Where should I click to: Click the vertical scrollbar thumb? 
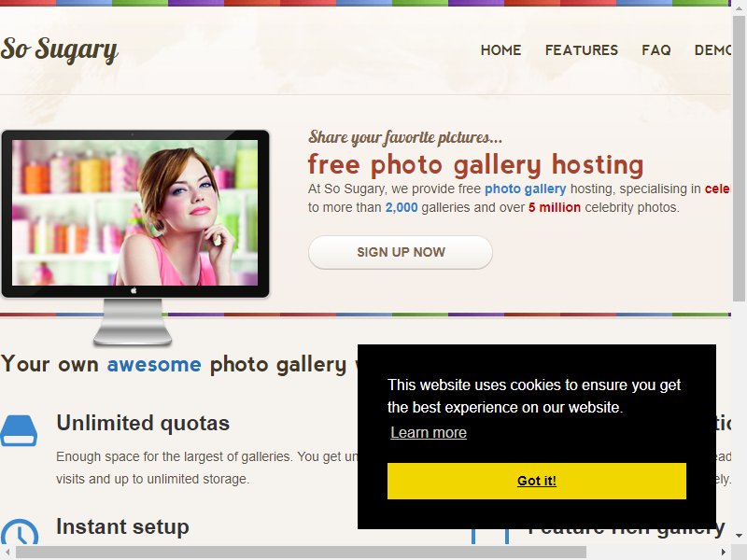click(x=739, y=158)
